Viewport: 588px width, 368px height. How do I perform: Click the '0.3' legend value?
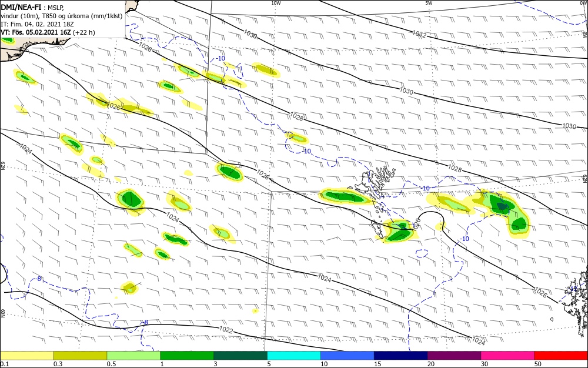58,364
